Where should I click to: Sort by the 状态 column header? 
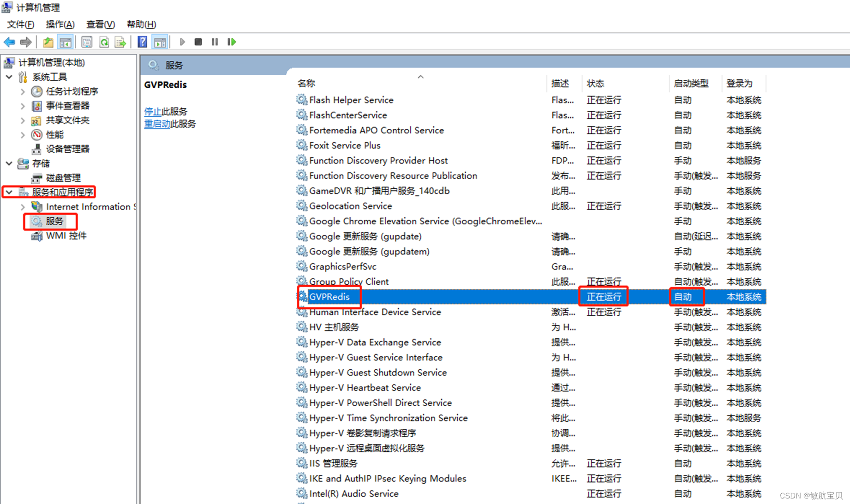(625, 83)
